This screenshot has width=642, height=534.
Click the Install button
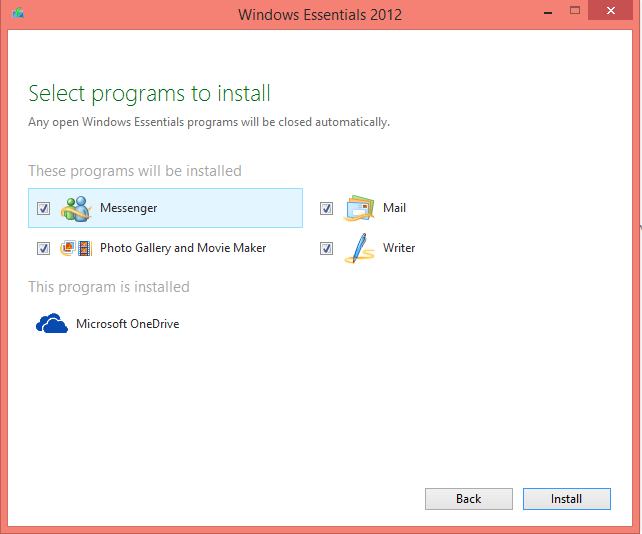567,499
